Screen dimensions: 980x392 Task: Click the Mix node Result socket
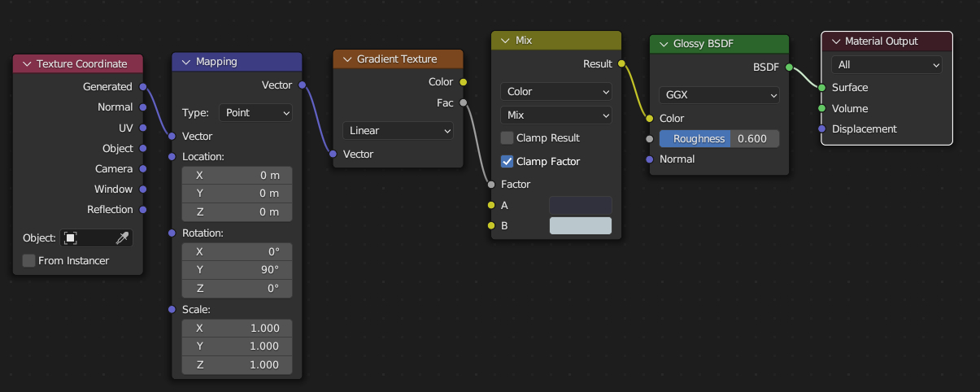click(x=621, y=63)
